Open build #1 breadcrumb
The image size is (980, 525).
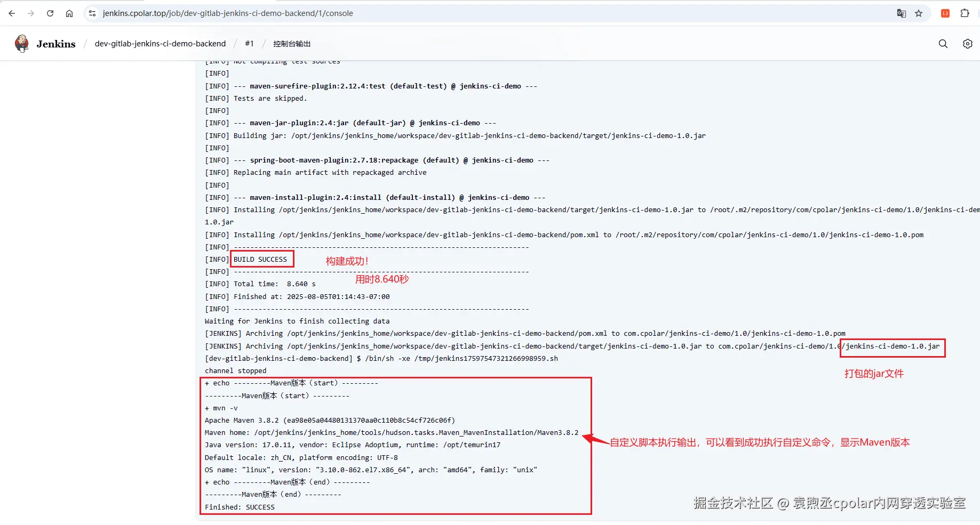[249, 44]
